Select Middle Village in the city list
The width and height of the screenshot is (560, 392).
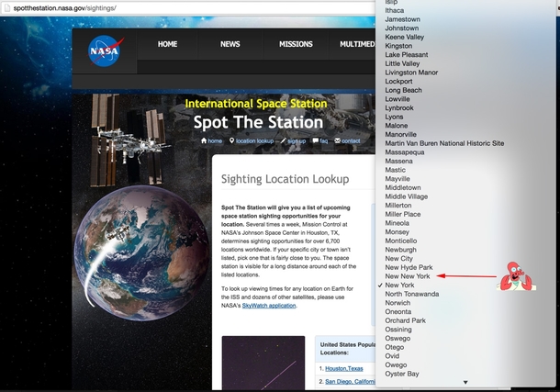pos(407,196)
